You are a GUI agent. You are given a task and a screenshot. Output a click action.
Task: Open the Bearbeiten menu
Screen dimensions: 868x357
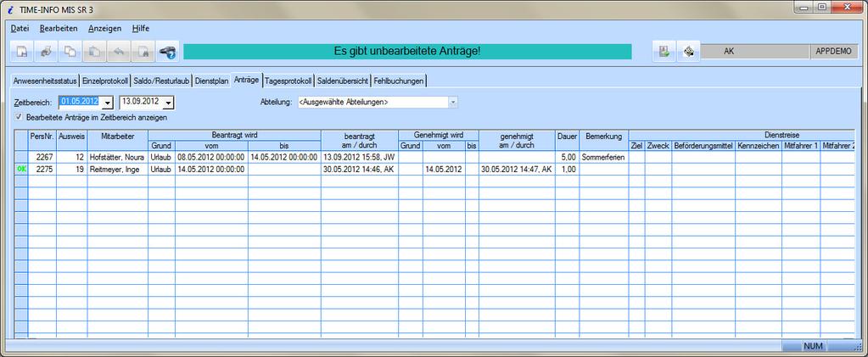59,28
